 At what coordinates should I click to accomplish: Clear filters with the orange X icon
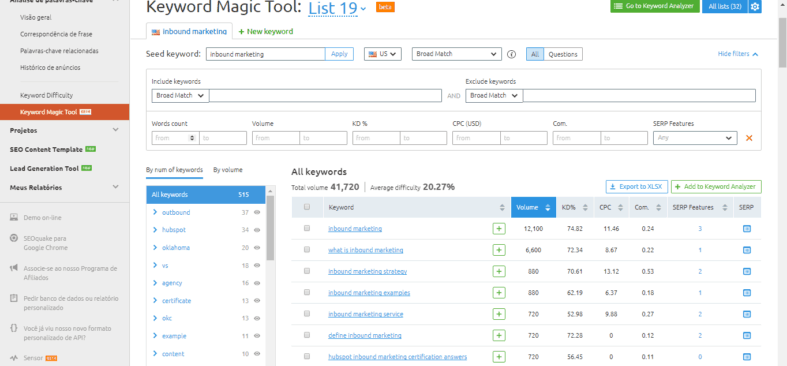749,138
